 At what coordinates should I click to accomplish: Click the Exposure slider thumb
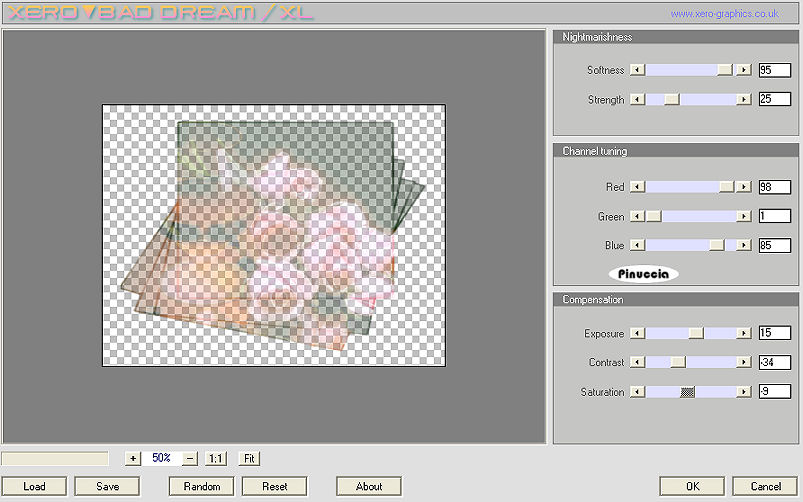pos(696,333)
